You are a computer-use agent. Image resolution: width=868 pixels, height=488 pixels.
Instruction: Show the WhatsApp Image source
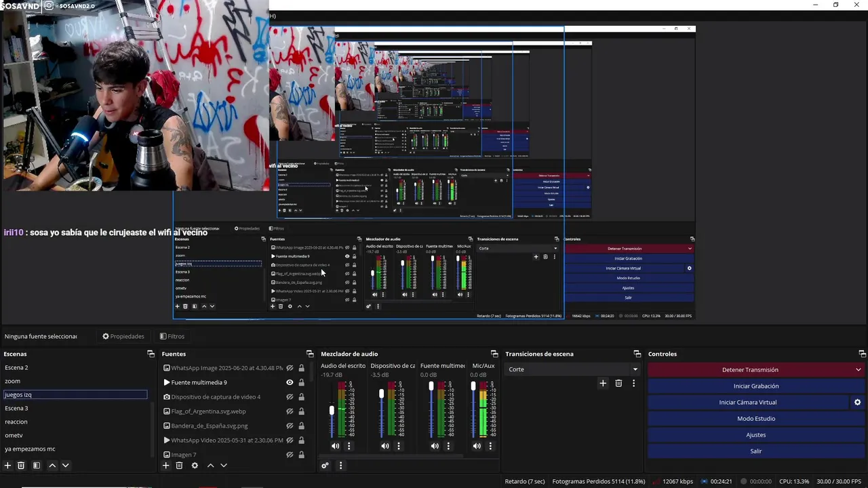[x=290, y=368]
